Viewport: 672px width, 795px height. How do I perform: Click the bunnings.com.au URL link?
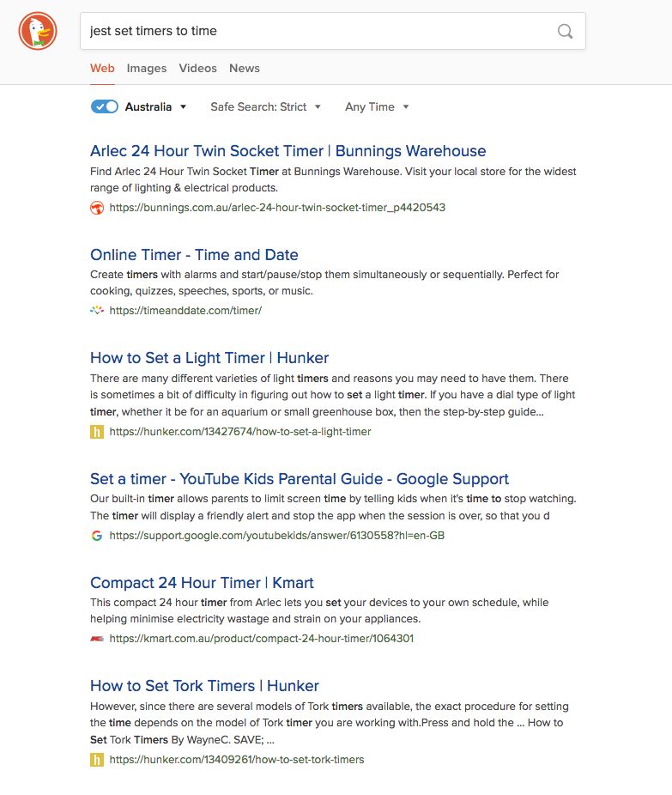click(277, 208)
